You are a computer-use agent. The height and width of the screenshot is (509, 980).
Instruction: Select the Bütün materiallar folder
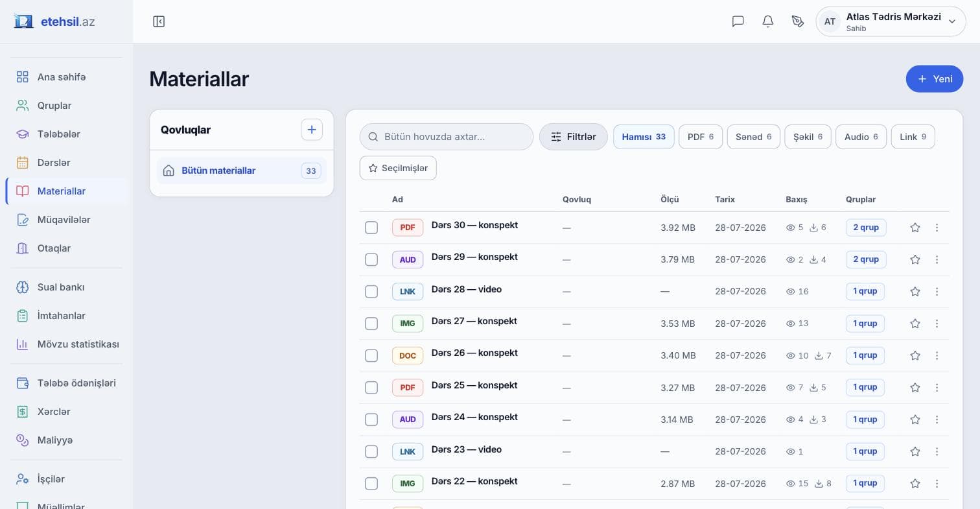click(242, 171)
